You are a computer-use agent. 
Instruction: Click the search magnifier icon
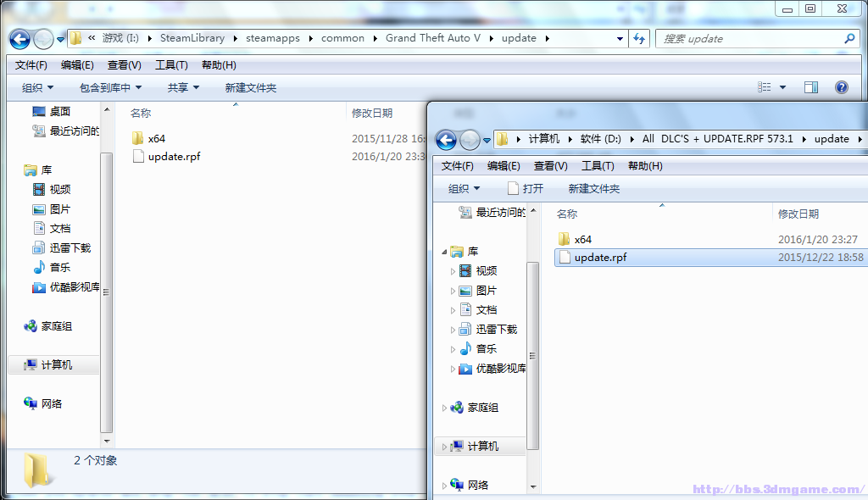tap(849, 38)
